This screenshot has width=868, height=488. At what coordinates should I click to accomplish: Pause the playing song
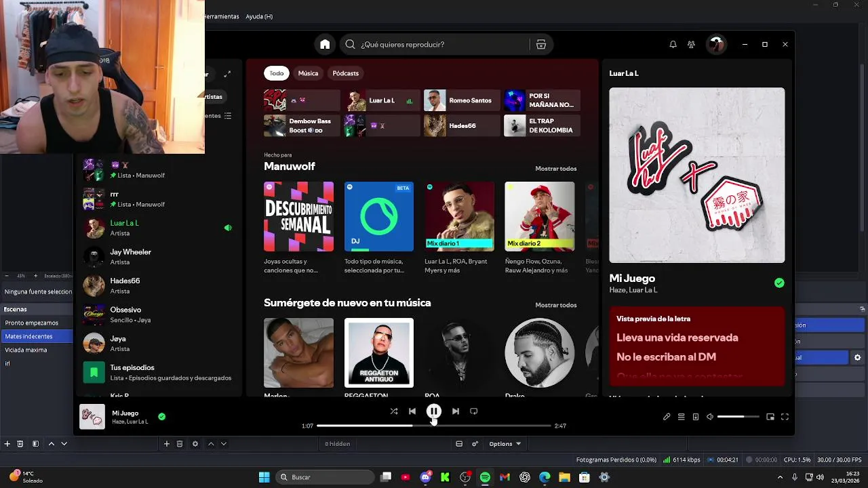point(434,411)
